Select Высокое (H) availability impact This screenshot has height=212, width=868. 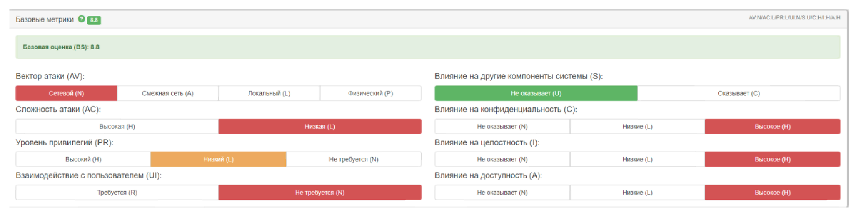coord(772,193)
